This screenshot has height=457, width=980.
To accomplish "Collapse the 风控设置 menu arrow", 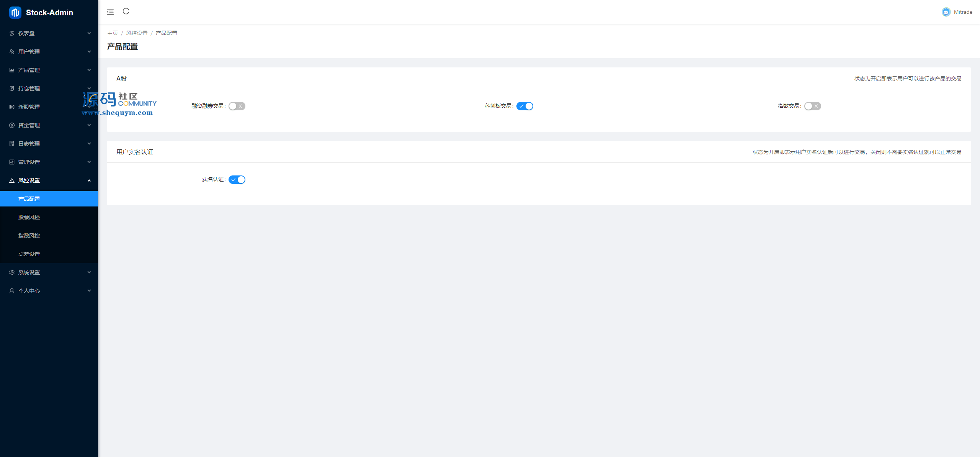I will 89,180.
